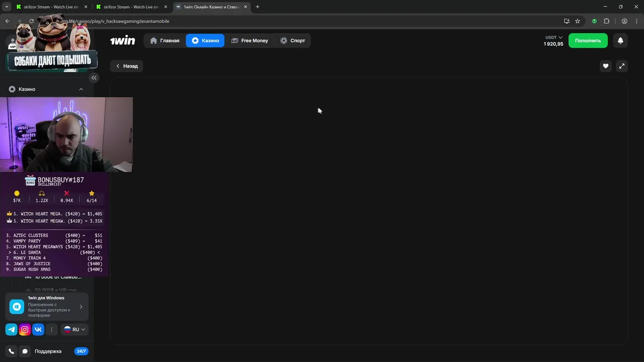The width and height of the screenshot is (644, 362).
Task: Open the browser extensions puzzle menu
Action: 606,21
